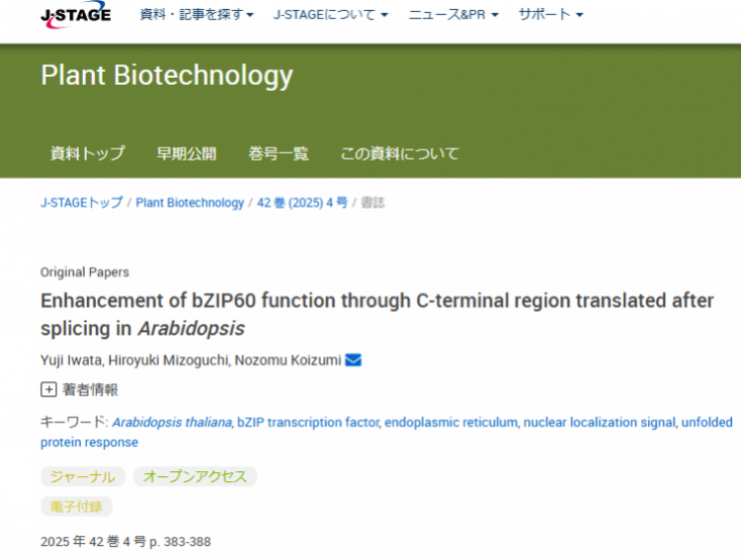Click the corresponding author email envelope icon
Screen dimensions: 741x560
pos(353,360)
